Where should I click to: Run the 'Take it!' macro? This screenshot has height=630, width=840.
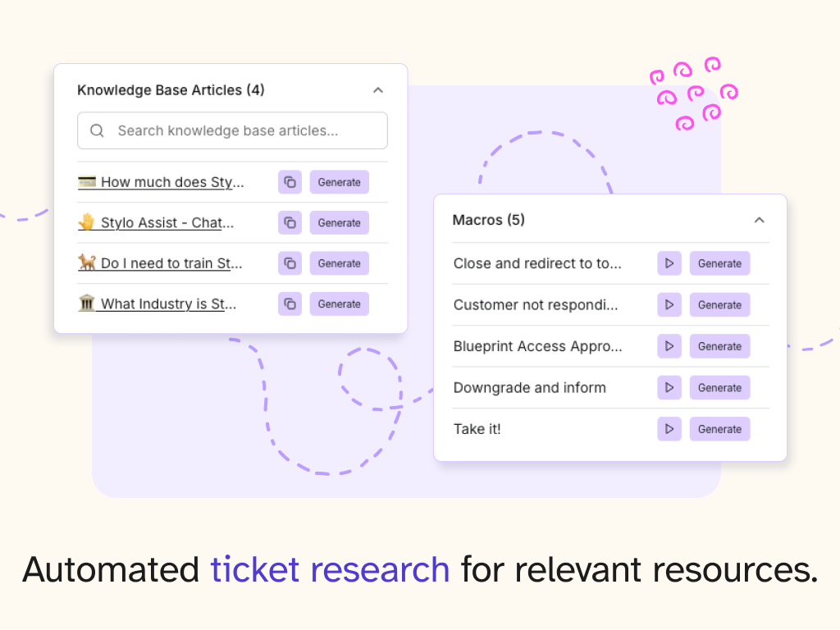point(669,429)
